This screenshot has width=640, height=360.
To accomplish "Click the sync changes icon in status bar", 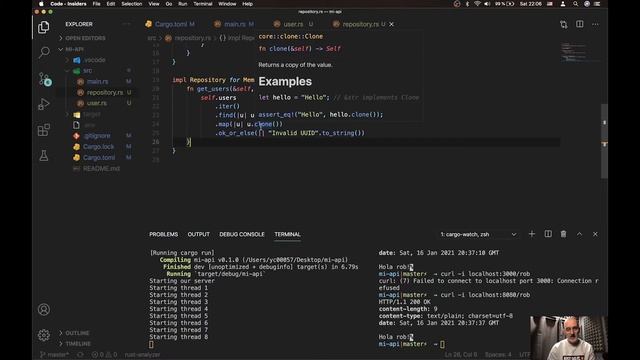I will [x=80, y=355].
